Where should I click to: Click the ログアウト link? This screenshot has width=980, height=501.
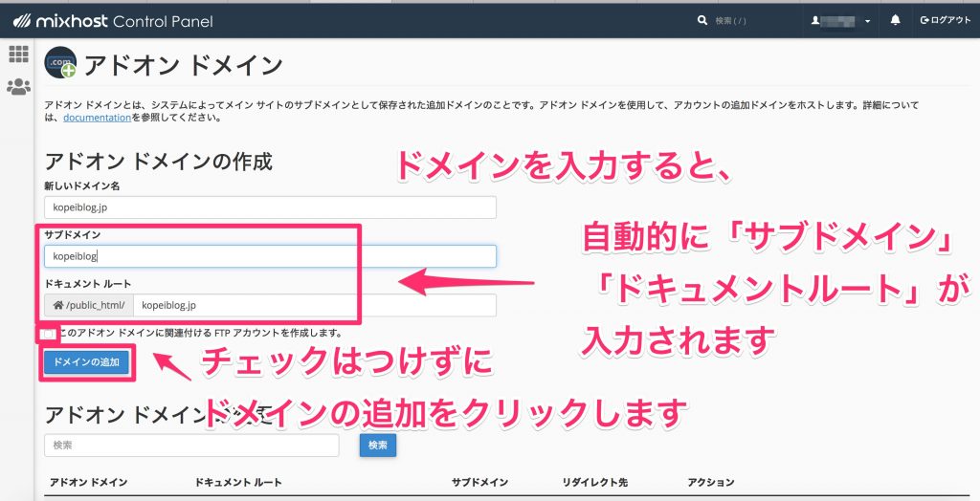coord(945,20)
